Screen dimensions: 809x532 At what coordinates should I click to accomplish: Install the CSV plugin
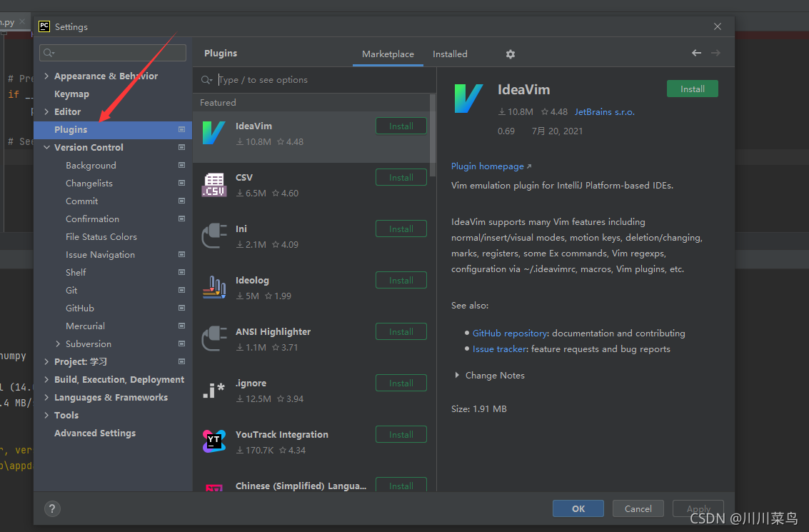pos(401,178)
